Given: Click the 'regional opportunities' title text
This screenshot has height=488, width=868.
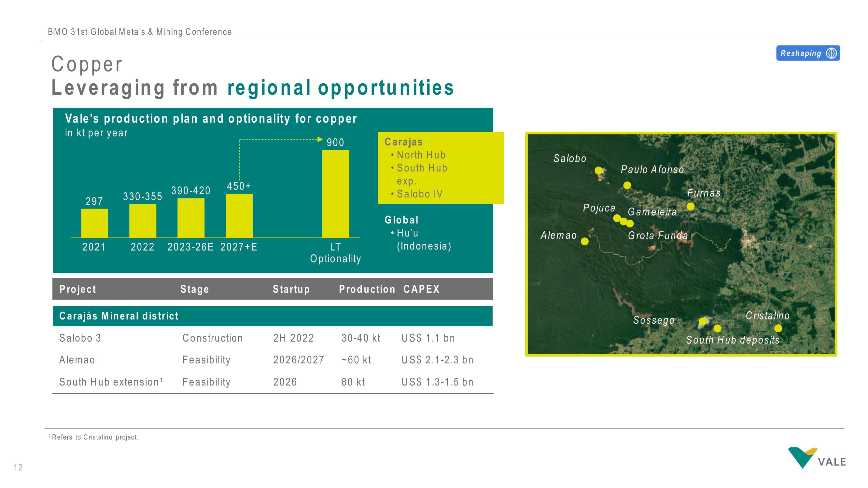Looking at the screenshot, I should (x=341, y=88).
